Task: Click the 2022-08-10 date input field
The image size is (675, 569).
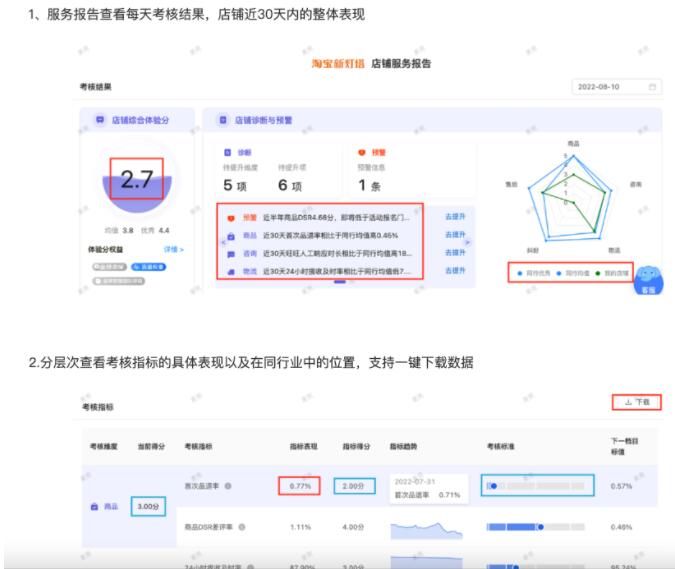Action: point(616,87)
